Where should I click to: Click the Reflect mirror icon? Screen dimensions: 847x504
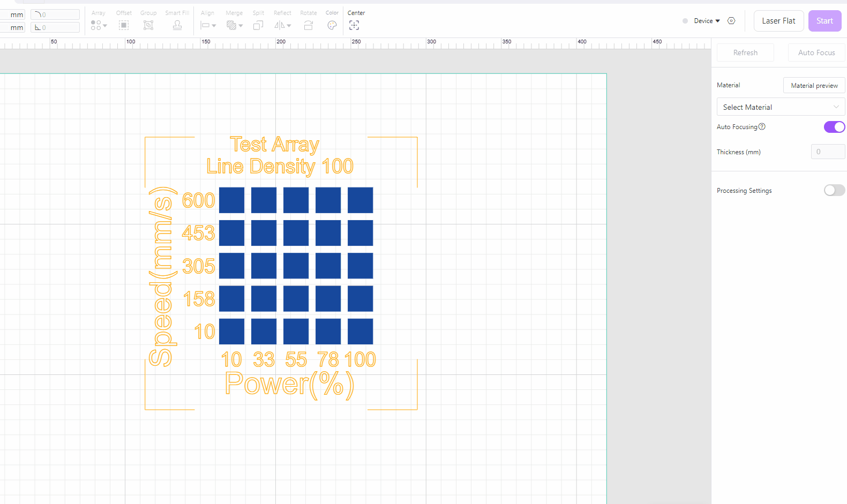pyautogui.click(x=280, y=25)
